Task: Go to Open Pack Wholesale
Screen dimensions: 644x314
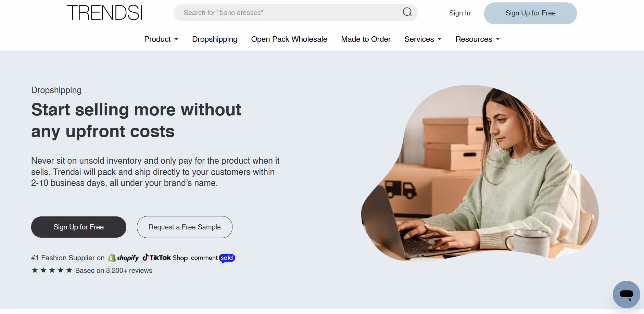Action: click(x=289, y=39)
